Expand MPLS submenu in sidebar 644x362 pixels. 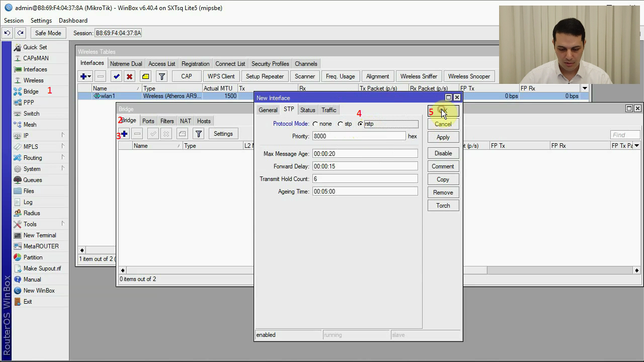(x=63, y=147)
